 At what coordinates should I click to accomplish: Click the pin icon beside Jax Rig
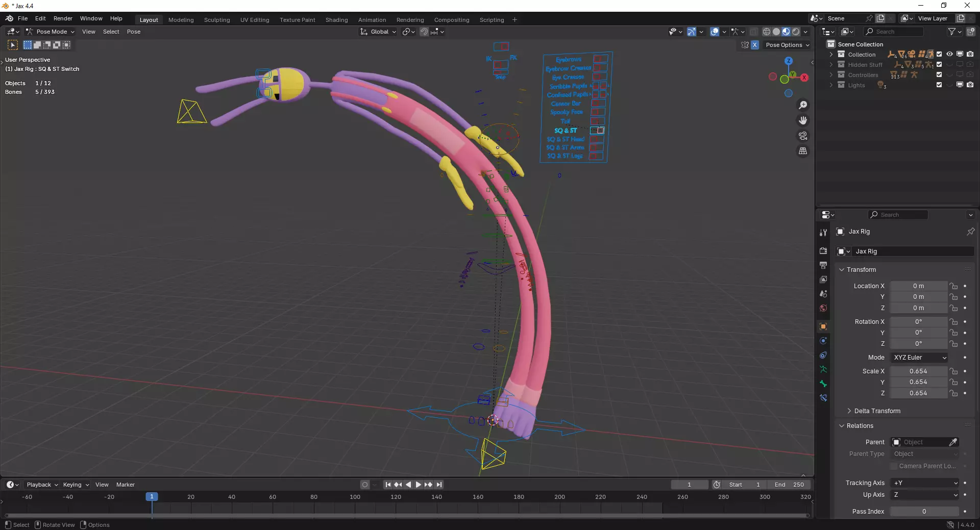pos(970,232)
